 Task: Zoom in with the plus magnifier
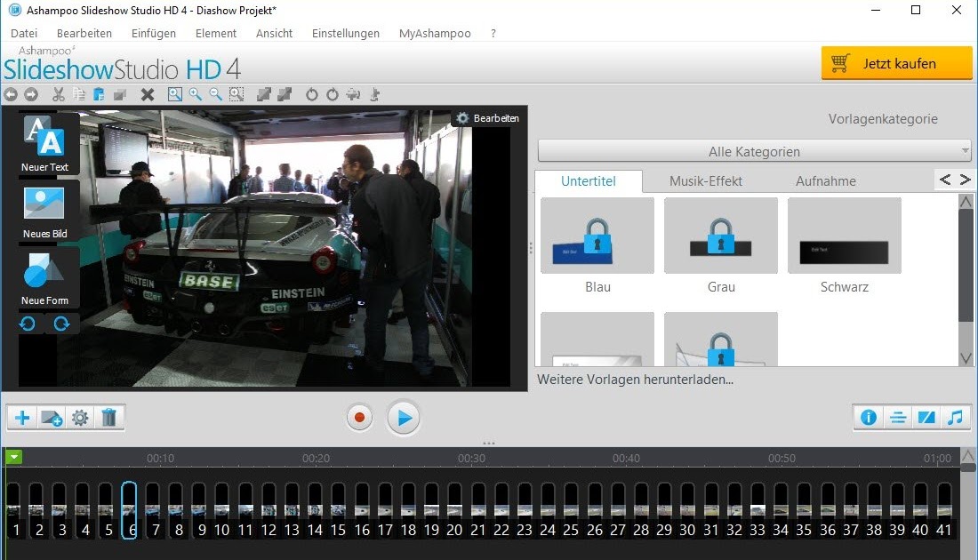coord(196,94)
